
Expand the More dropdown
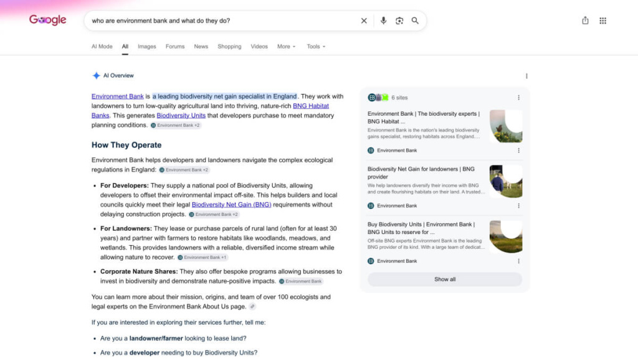(x=287, y=46)
